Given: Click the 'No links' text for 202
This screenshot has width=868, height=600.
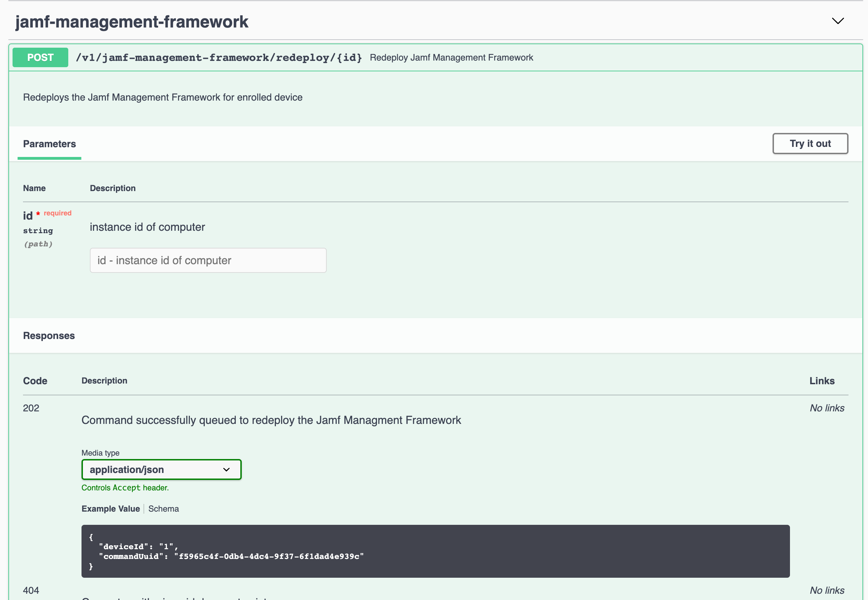Looking at the screenshot, I should click(x=827, y=408).
